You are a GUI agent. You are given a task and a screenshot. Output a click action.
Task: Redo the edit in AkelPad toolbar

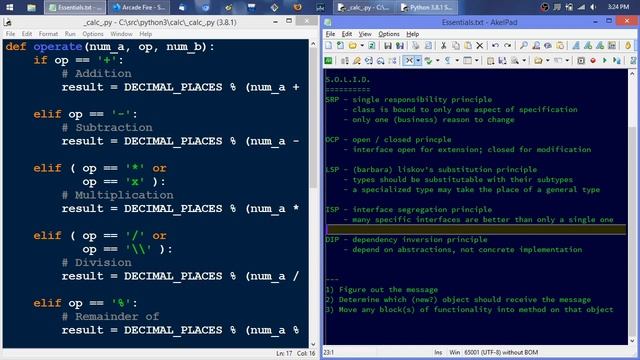pyautogui.click(x=507, y=46)
